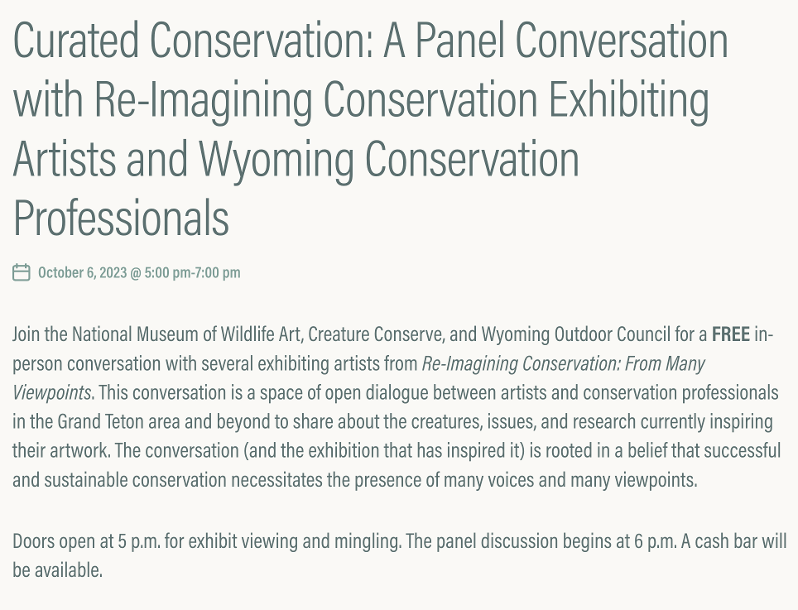The width and height of the screenshot is (798, 610).
Task: Click 'with Re-Imagining Conservation Exhibiting' title line
Action: tap(361, 99)
